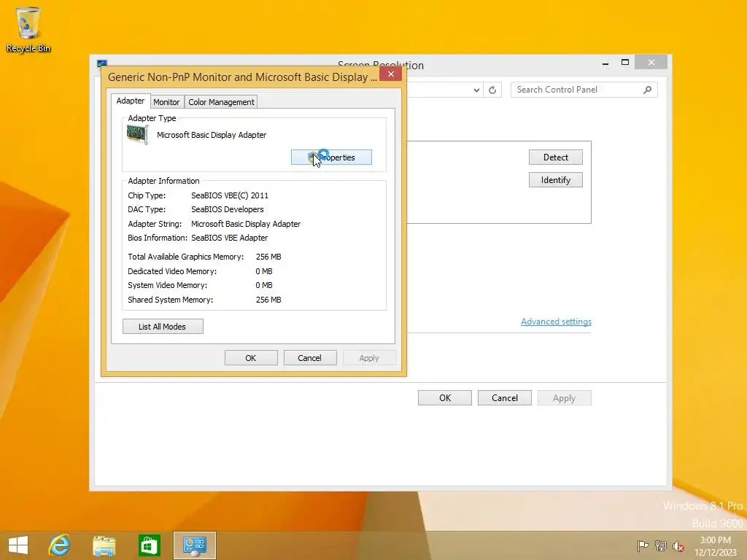
Task: Select Total Available Graphics Memory '256 MB'
Action: point(268,257)
